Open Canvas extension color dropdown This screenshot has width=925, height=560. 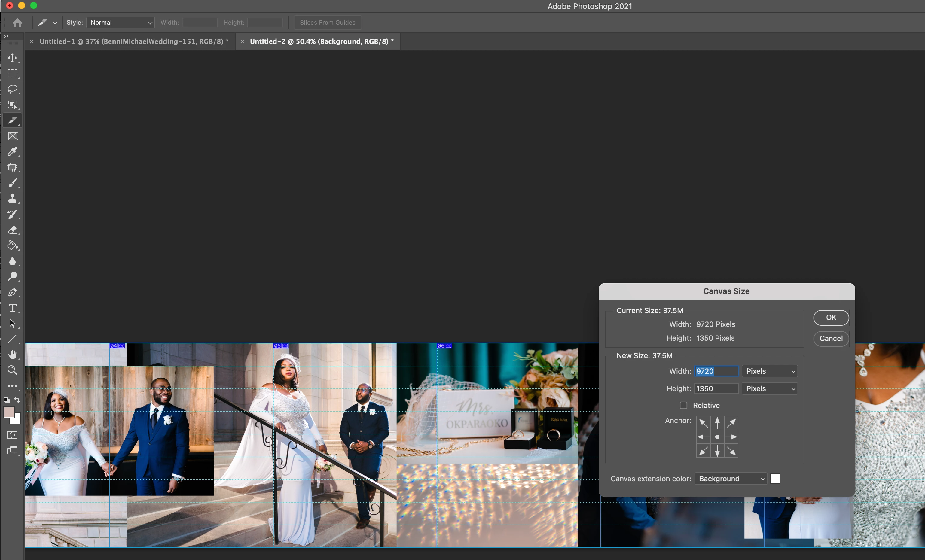tap(731, 479)
